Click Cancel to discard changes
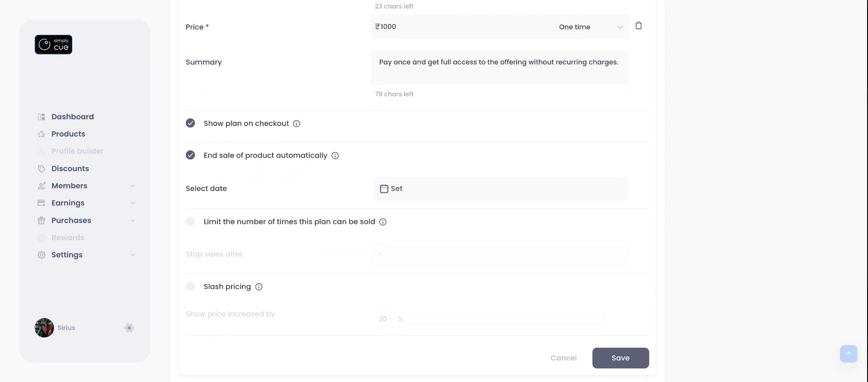Viewport: 868px width, 382px height. click(x=563, y=358)
